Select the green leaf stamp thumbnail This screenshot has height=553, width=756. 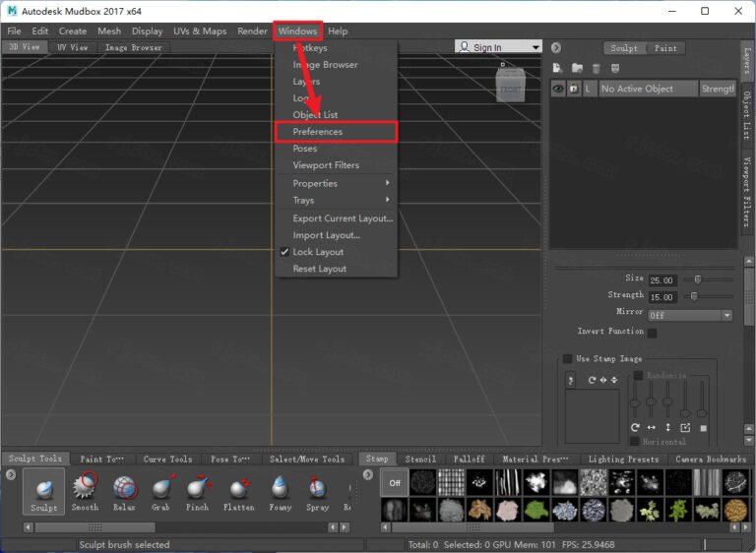pyautogui.click(x=536, y=510)
